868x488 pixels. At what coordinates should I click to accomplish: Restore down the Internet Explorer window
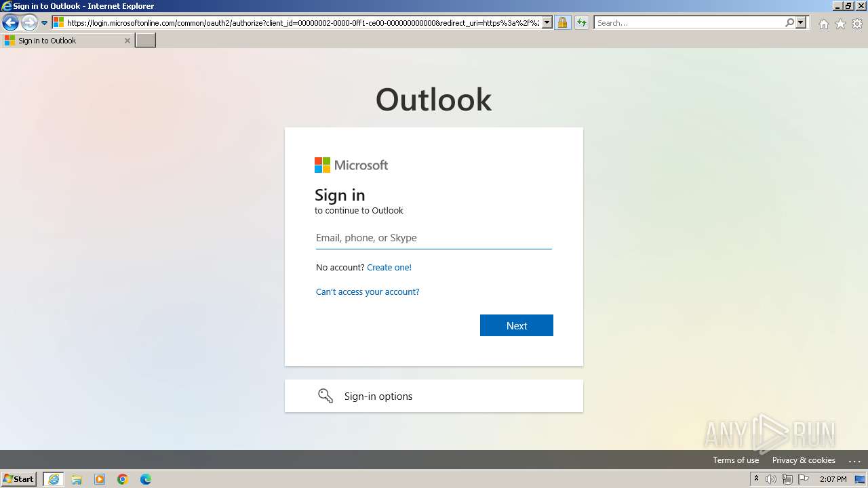pos(848,5)
